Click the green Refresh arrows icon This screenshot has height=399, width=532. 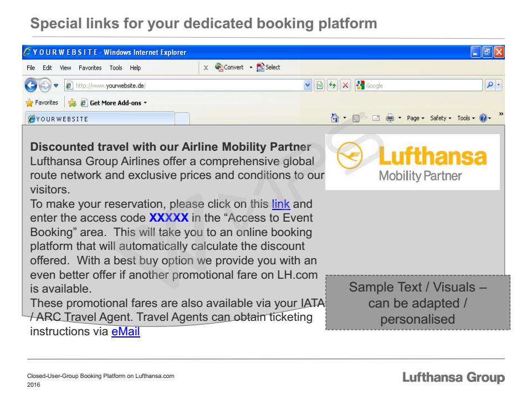click(332, 85)
